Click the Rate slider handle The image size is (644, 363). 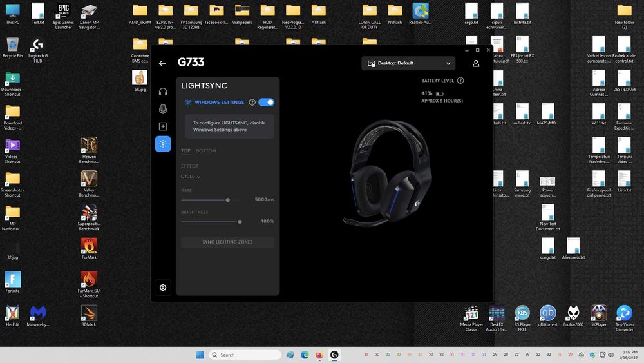227,200
